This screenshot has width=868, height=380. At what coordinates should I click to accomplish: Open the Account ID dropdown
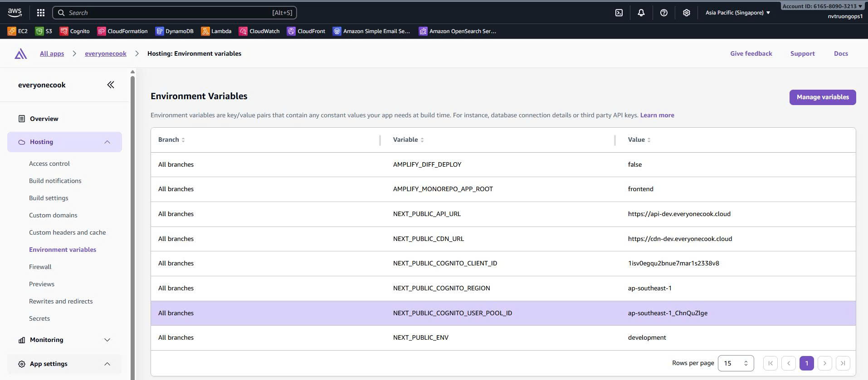[822, 6]
